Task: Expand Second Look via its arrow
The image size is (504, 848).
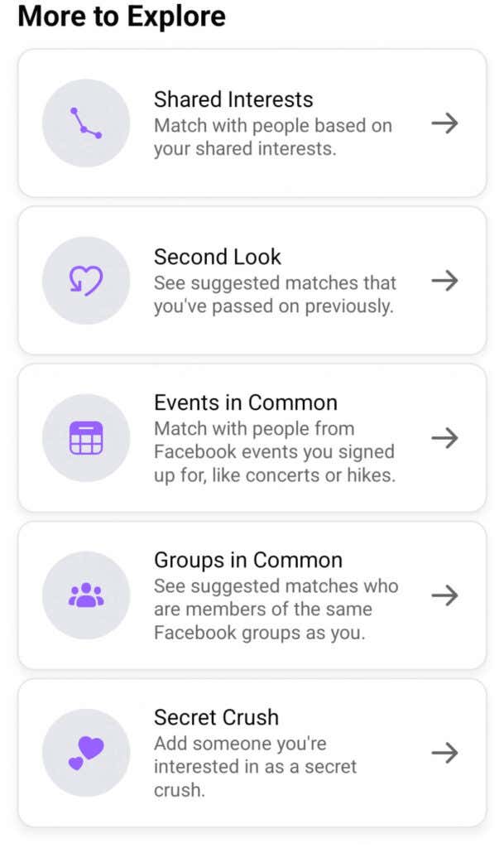Action: pyautogui.click(x=445, y=280)
